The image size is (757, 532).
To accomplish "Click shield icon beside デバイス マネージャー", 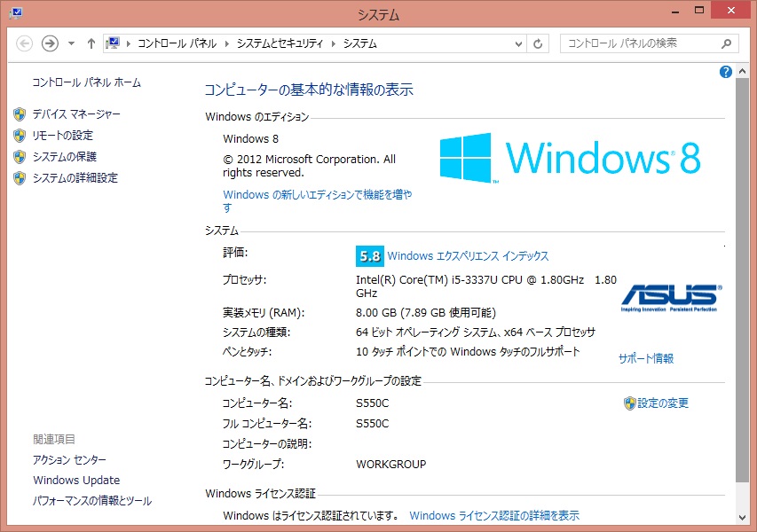I will tap(20, 114).
